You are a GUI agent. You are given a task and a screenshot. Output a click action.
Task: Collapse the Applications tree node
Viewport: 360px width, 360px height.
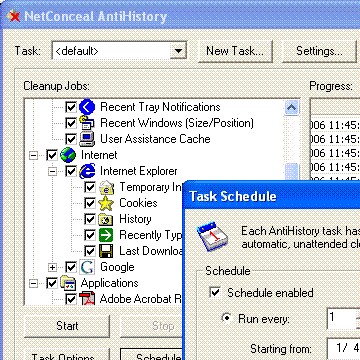[x=33, y=283]
